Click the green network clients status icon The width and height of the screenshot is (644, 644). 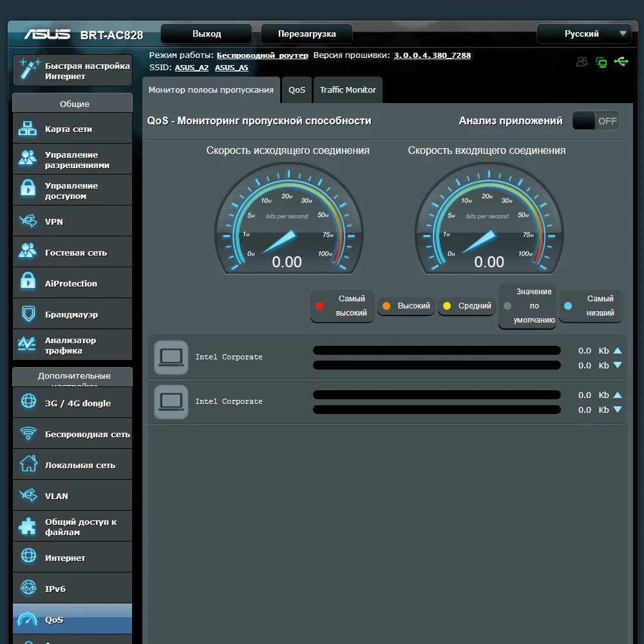(601, 62)
